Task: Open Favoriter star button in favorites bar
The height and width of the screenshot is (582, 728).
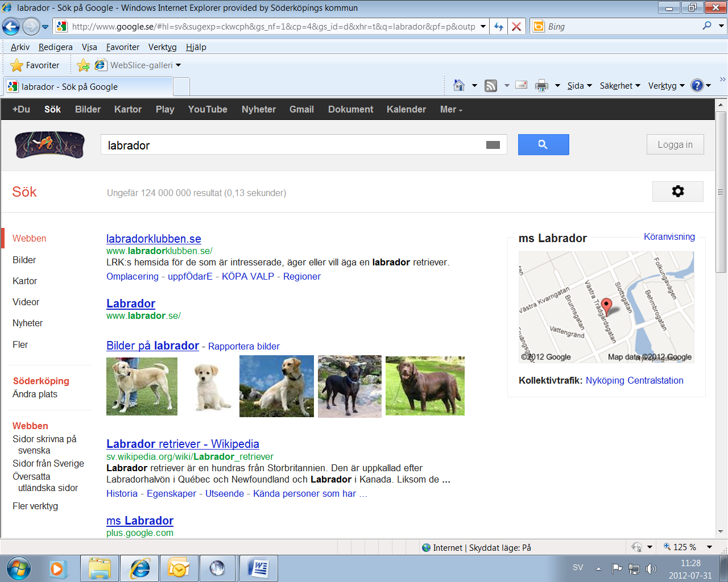Action: point(35,65)
